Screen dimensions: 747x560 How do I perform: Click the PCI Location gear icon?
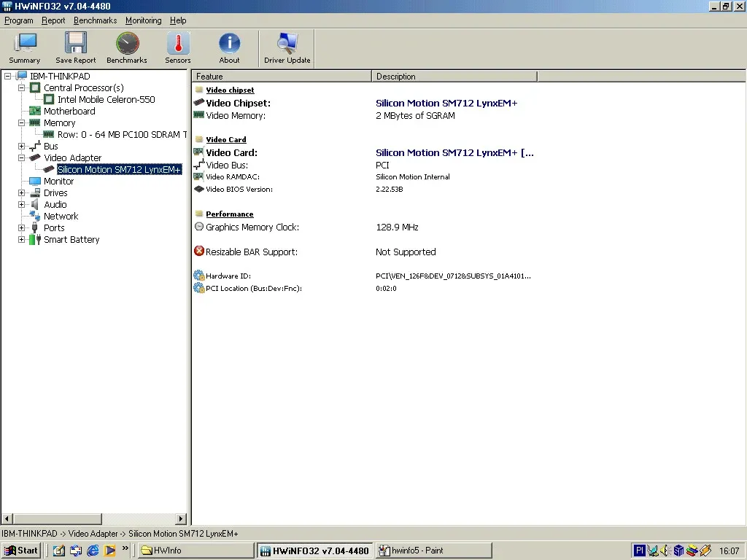[x=198, y=287]
